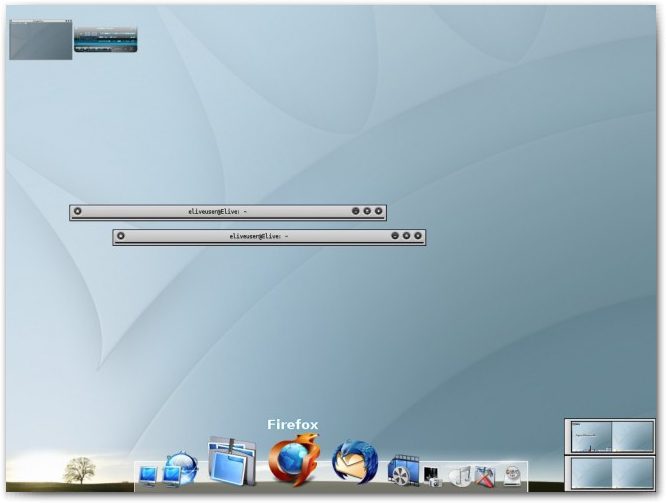
Task: Switch to the lower pager's left desktop
Action: pyautogui.click(x=589, y=471)
